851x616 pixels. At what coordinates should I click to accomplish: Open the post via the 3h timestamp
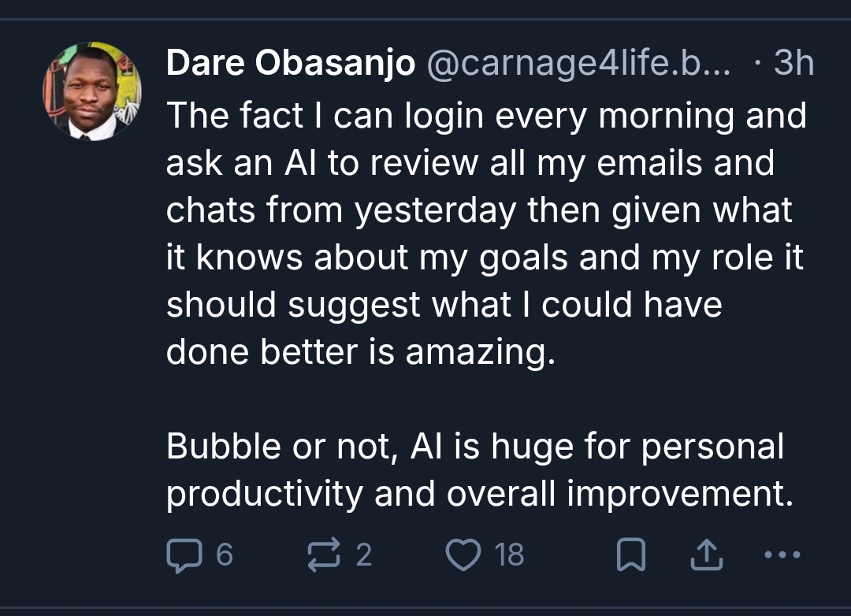pyautogui.click(x=793, y=65)
